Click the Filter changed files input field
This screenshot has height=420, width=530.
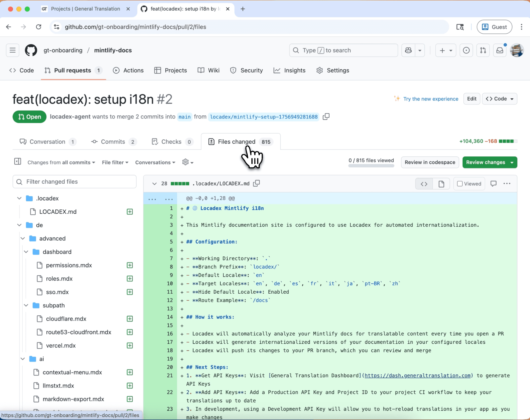click(74, 182)
